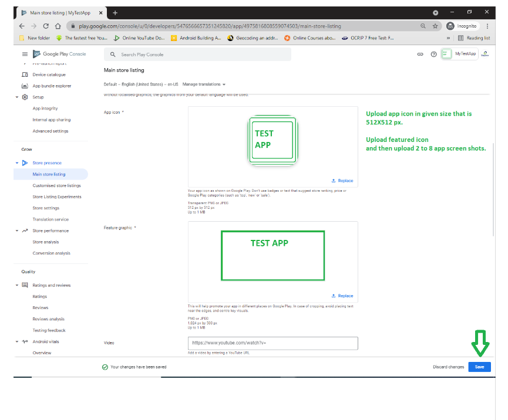Bookmark this page with the star icon
The image size is (508, 420).
[x=435, y=26]
